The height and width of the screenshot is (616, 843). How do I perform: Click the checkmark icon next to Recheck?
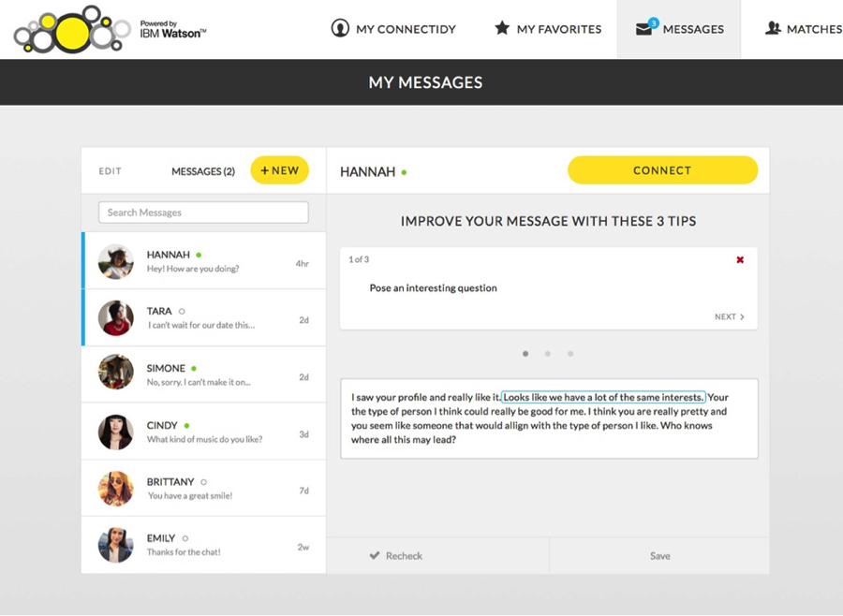pyautogui.click(x=377, y=555)
